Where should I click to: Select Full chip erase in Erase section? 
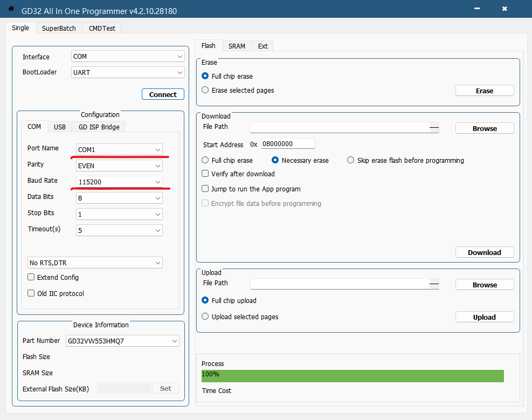coord(205,77)
